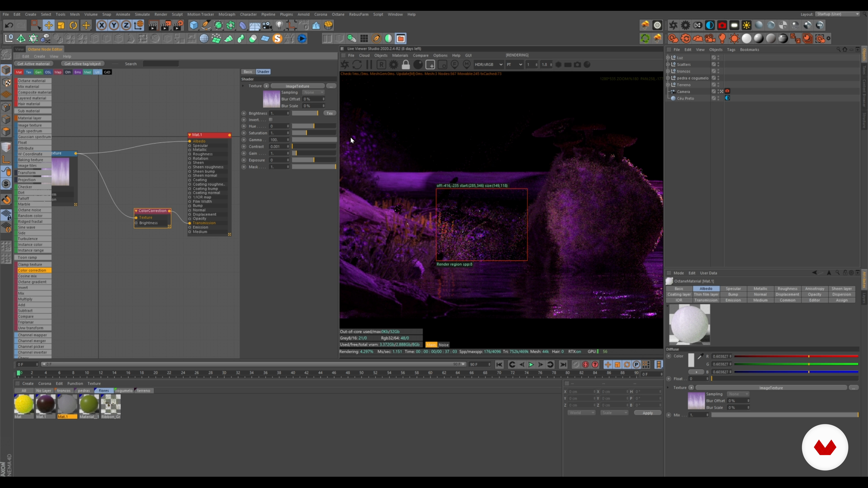868x488 pixels.
Task: Add a Cube primitive object
Action: [194, 25]
